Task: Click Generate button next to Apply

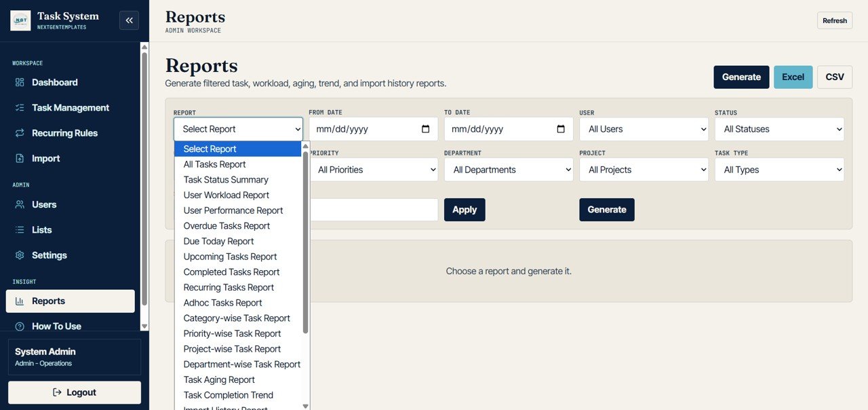Action: click(x=607, y=210)
